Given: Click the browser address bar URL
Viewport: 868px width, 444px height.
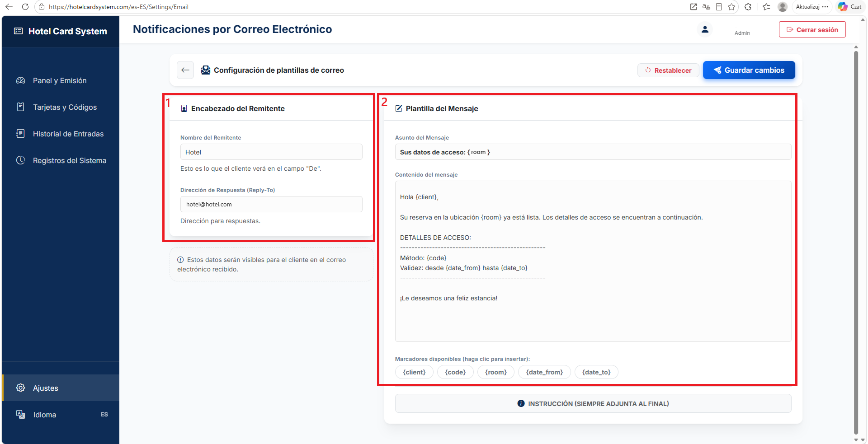Looking at the screenshot, I should click(118, 7).
